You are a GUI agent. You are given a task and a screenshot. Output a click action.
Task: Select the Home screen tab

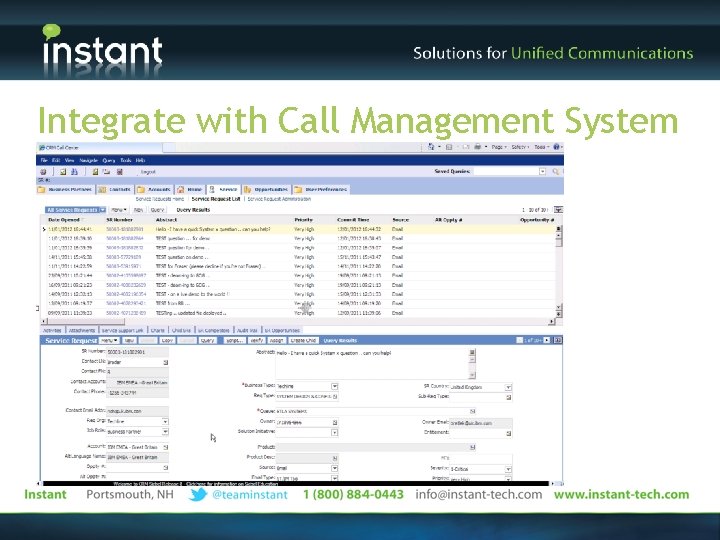(x=190, y=189)
